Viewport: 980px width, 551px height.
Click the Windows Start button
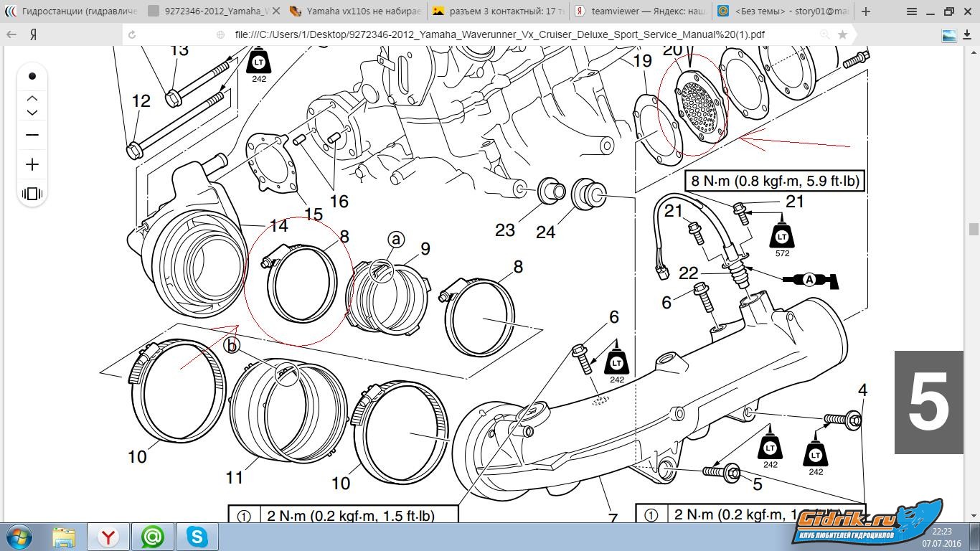(19, 537)
